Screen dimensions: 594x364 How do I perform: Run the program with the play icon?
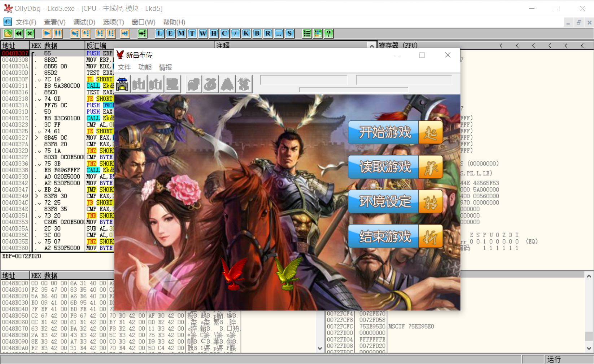(47, 34)
